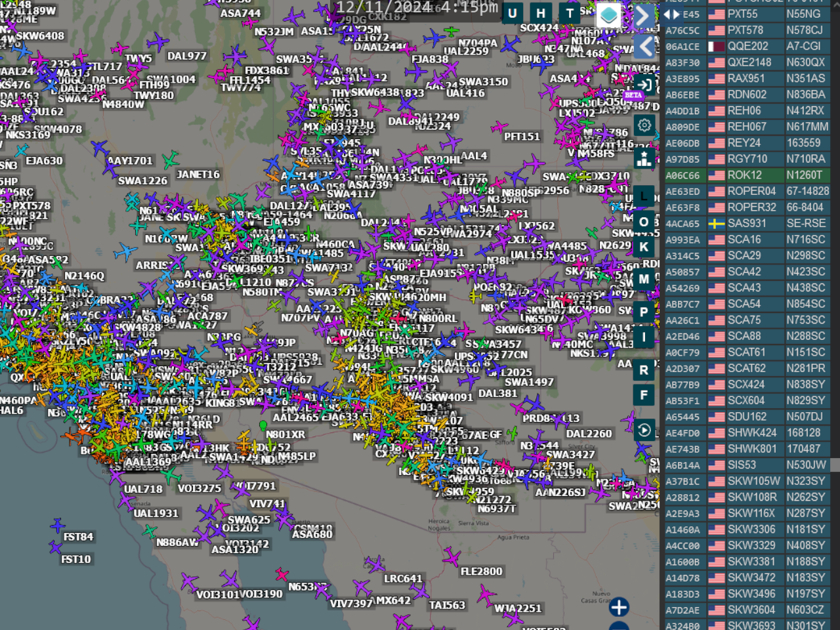Click callsign SAS931 in the aircraft table

(x=747, y=223)
